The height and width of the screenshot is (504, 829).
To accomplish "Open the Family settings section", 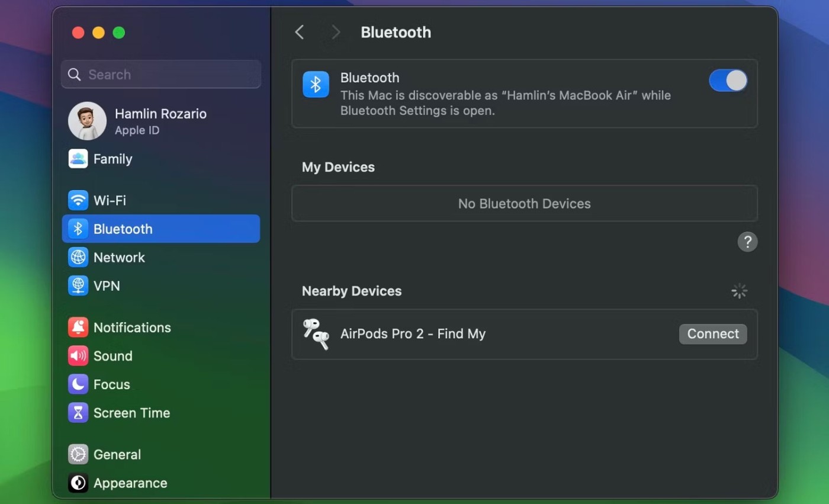I will (x=113, y=159).
